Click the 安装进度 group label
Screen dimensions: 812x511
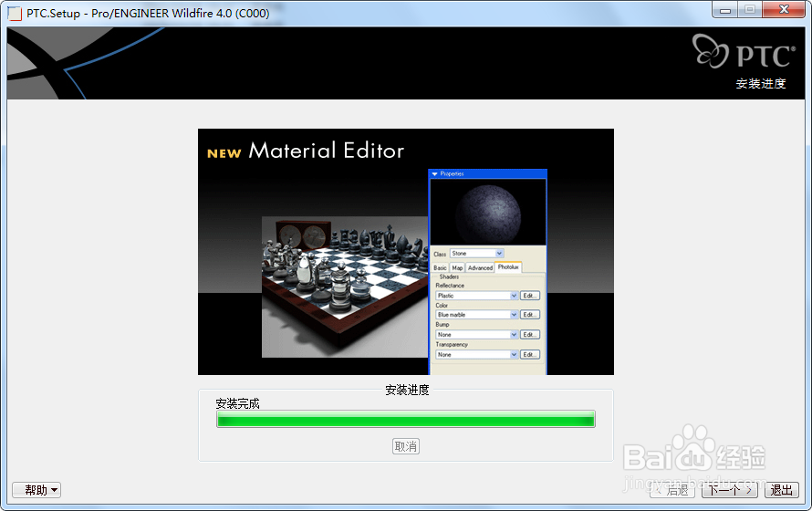407,390
